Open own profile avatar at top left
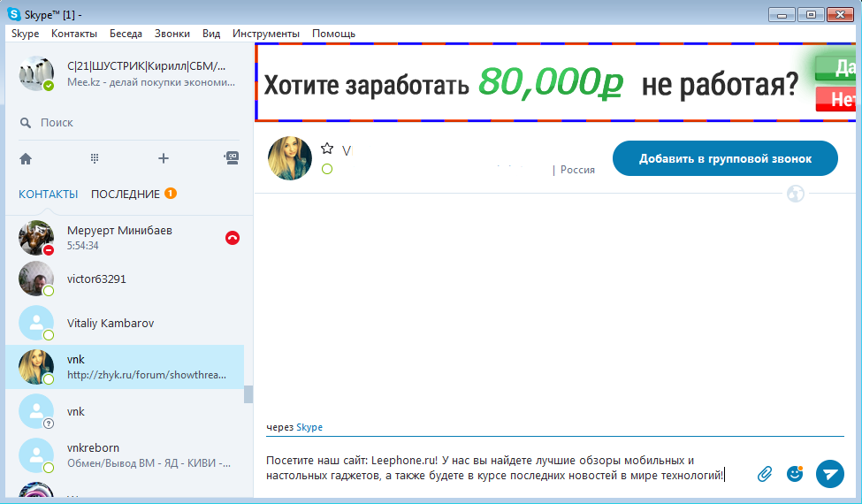This screenshot has width=862, height=504. (x=36, y=73)
